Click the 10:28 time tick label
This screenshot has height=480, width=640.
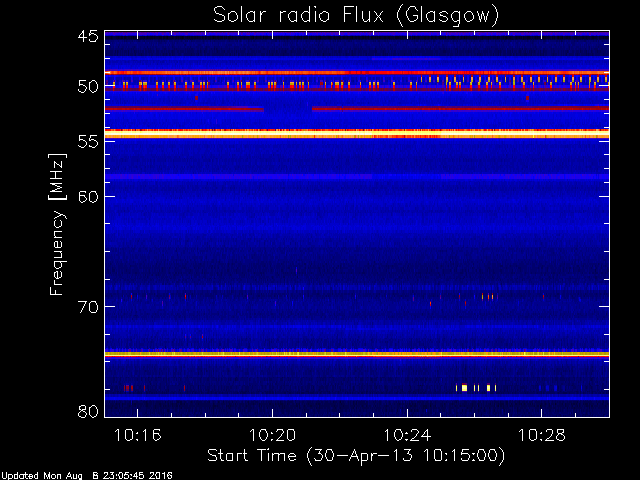point(542,435)
